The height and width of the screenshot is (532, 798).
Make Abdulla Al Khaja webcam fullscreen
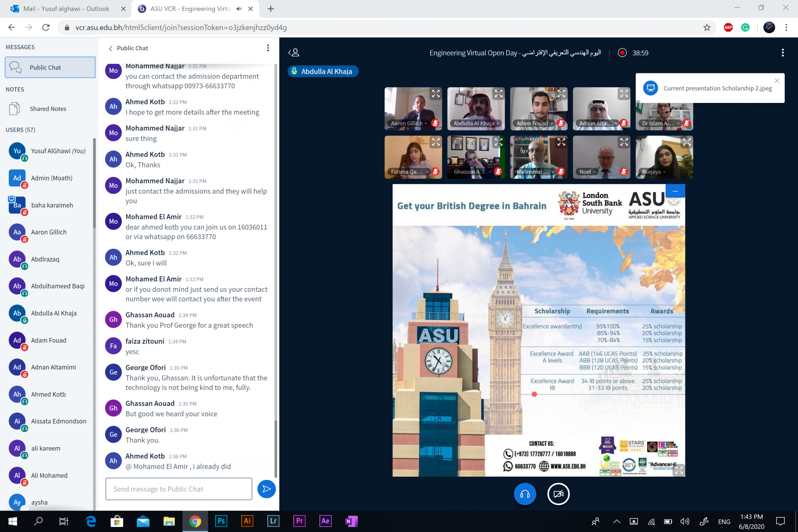coord(498,94)
